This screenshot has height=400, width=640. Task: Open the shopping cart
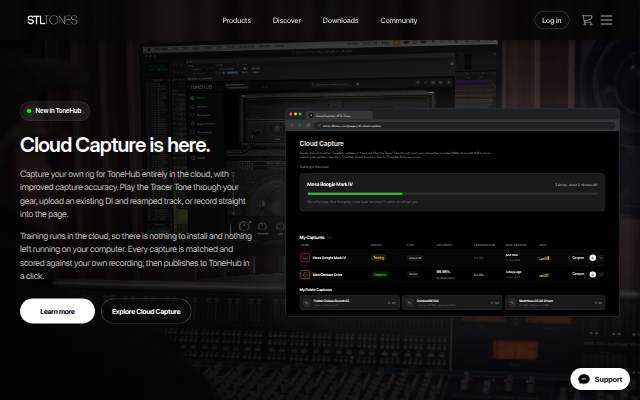587,20
